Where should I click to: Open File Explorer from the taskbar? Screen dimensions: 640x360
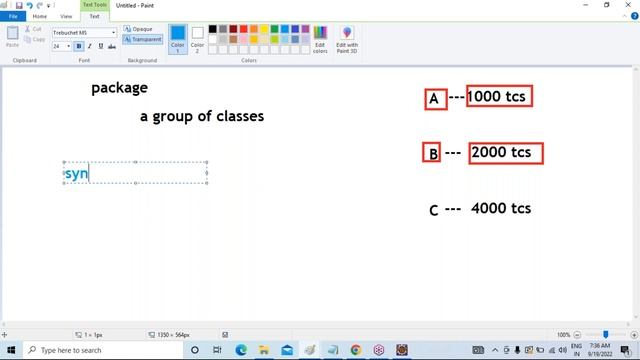(264, 350)
